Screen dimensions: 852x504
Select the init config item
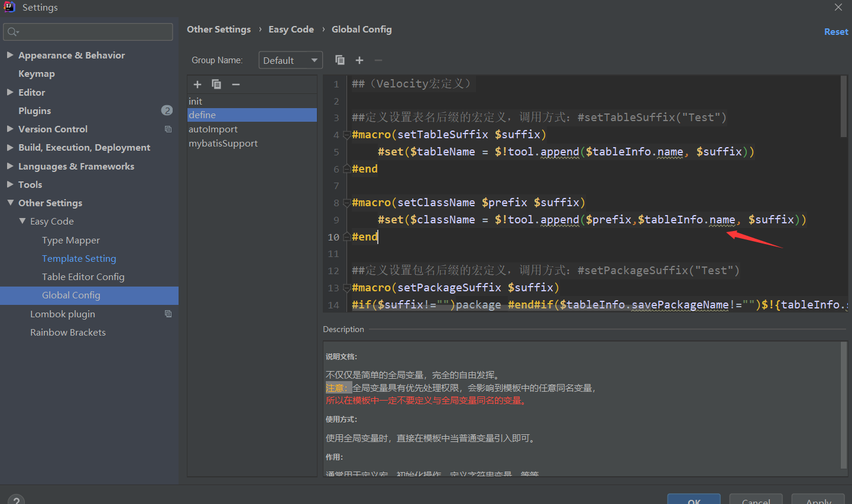coord(252,101)
